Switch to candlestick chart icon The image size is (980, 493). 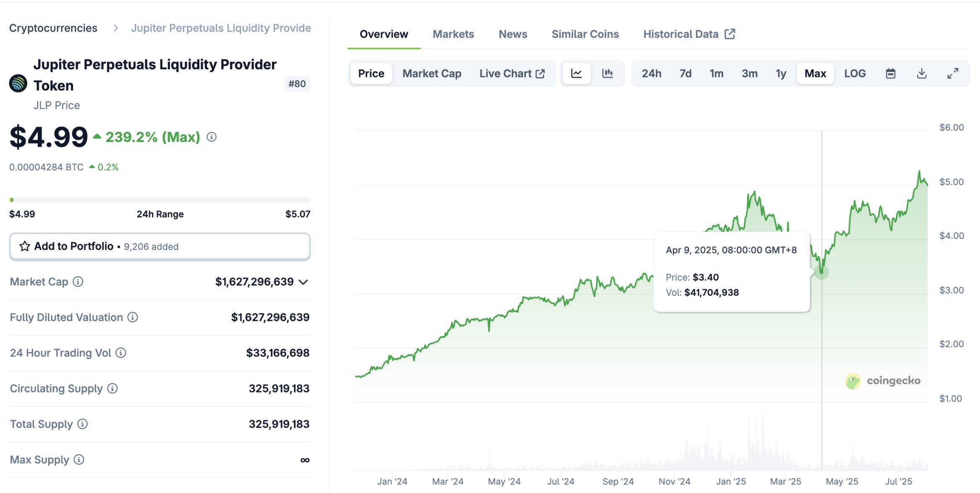(608, 74)
